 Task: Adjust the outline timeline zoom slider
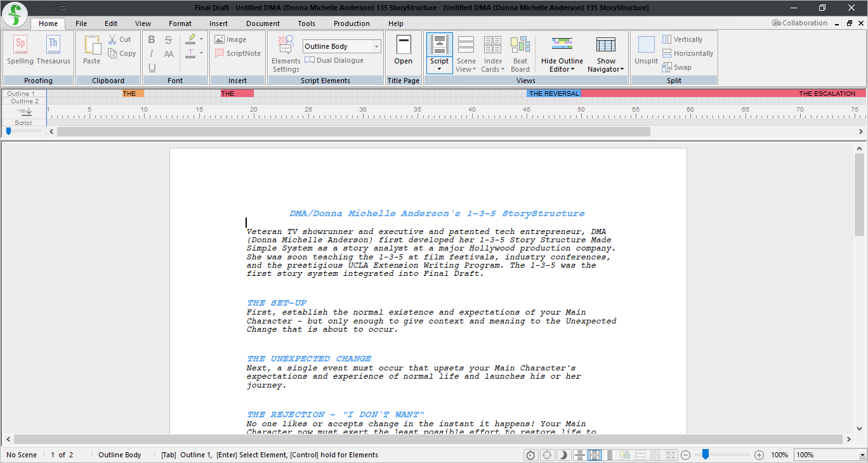click(x=8, y=131)
